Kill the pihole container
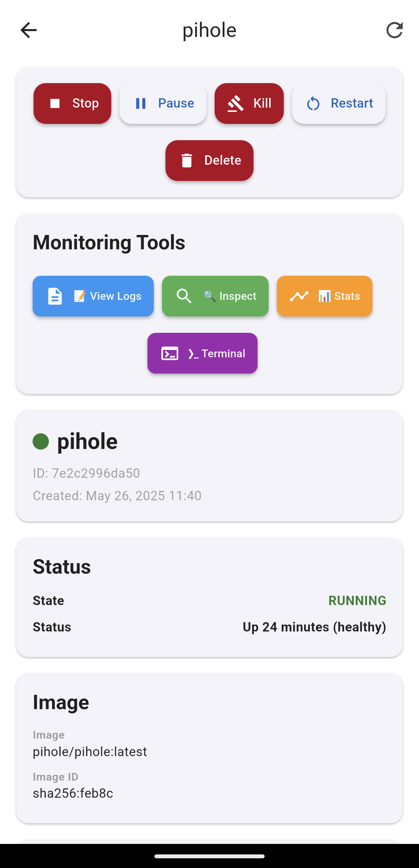419x868 pixels. tap(249, 103)
